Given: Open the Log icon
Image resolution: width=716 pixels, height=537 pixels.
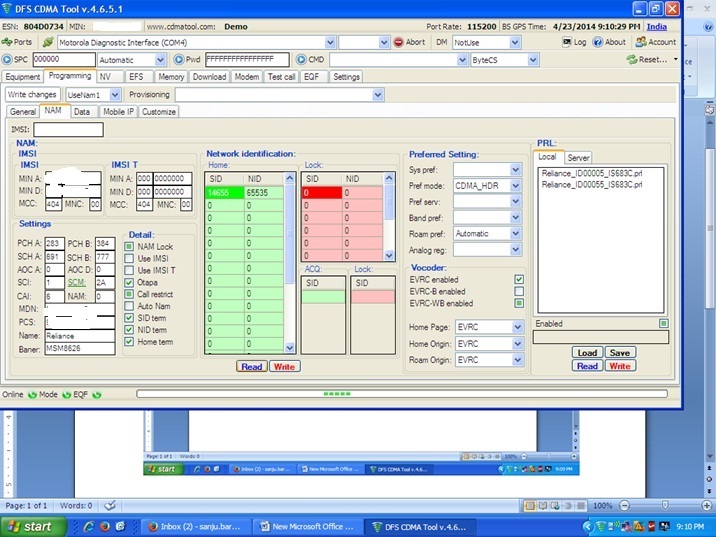Looking at the screenshot, I should [x=567, y=43].
